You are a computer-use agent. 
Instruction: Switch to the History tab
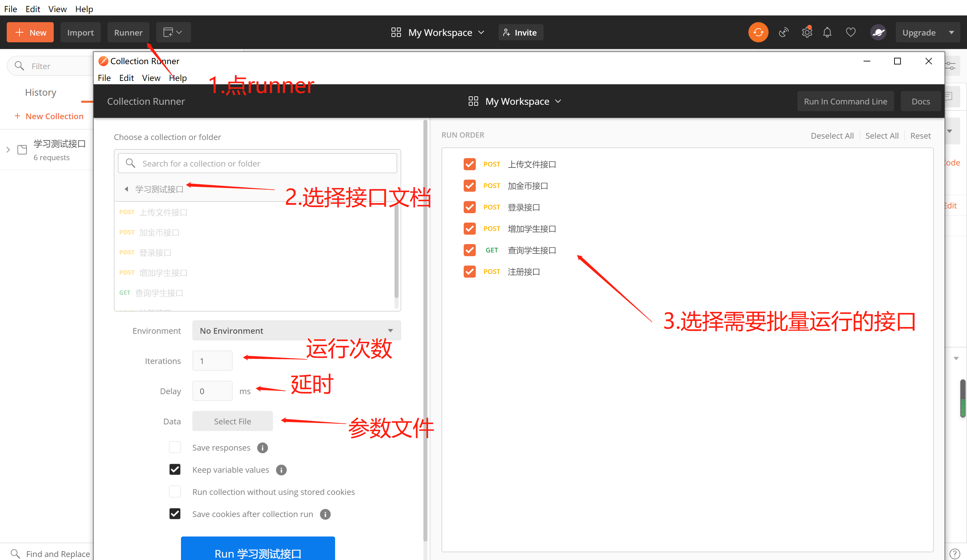coord(40,92)
